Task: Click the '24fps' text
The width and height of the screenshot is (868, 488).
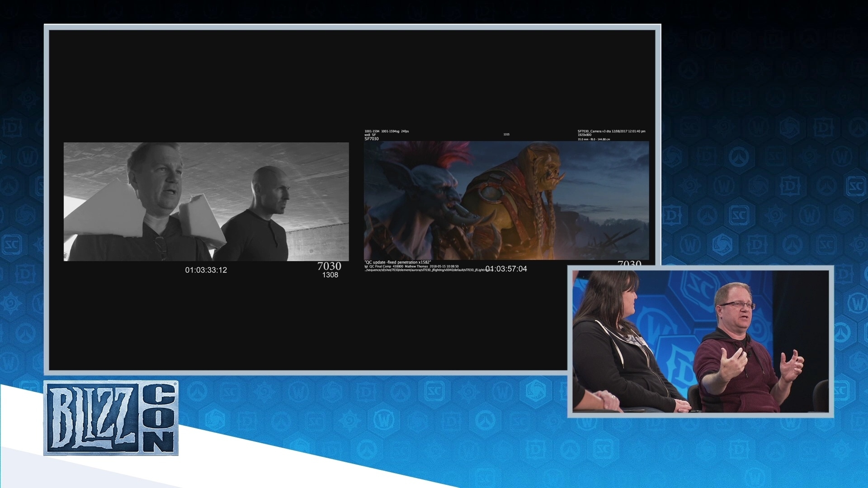Action: click(405, 131)
